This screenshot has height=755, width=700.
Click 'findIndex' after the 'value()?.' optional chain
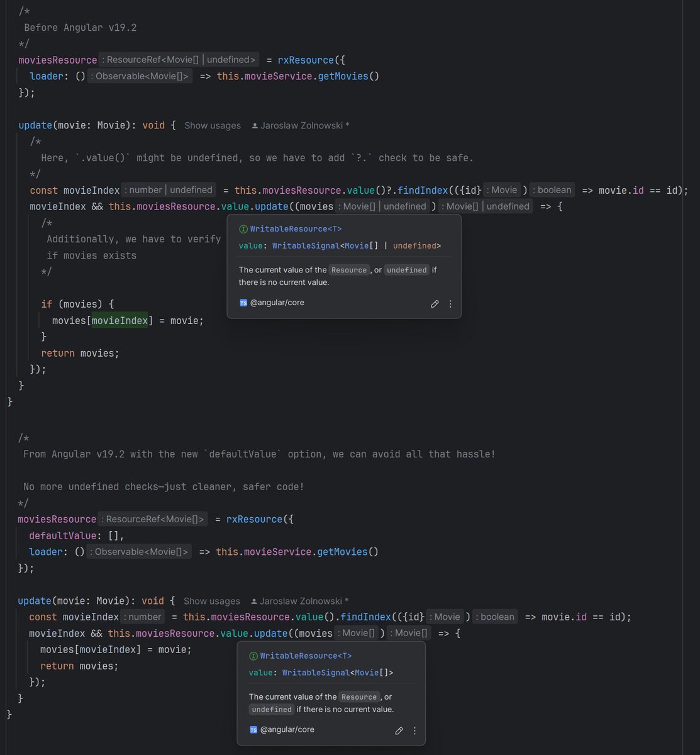pos(423,190)
